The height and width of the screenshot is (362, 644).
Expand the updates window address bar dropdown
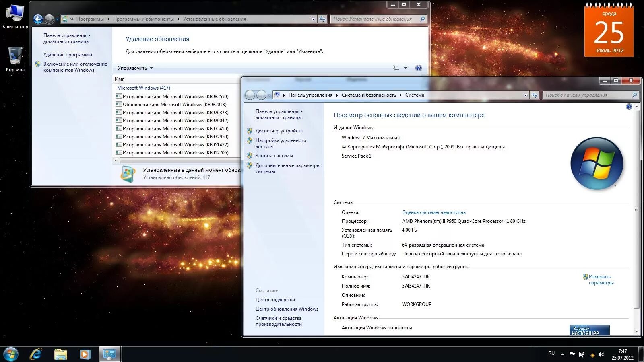(x=313, y=19)
